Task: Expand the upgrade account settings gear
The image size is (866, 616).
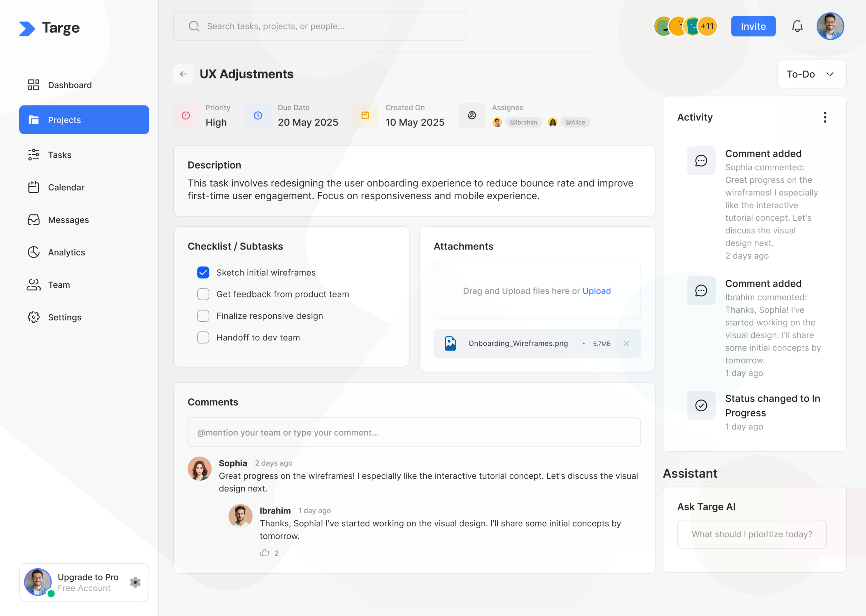Action: click(135, 583)
